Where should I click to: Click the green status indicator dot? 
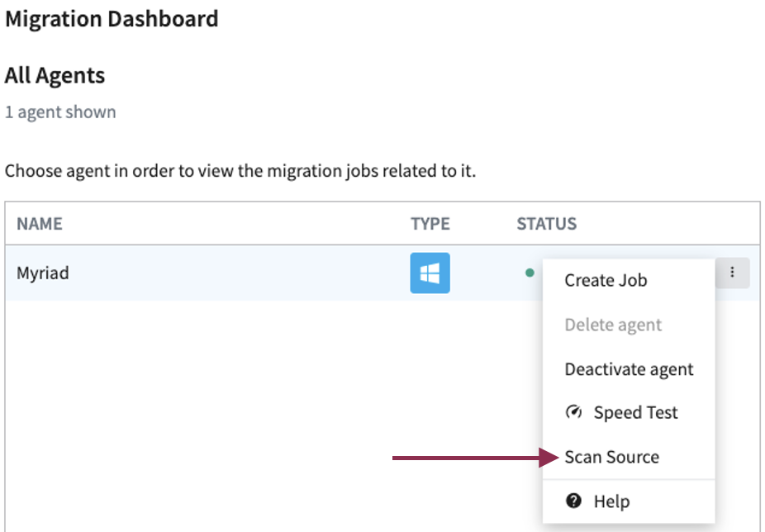pos(530,271)
